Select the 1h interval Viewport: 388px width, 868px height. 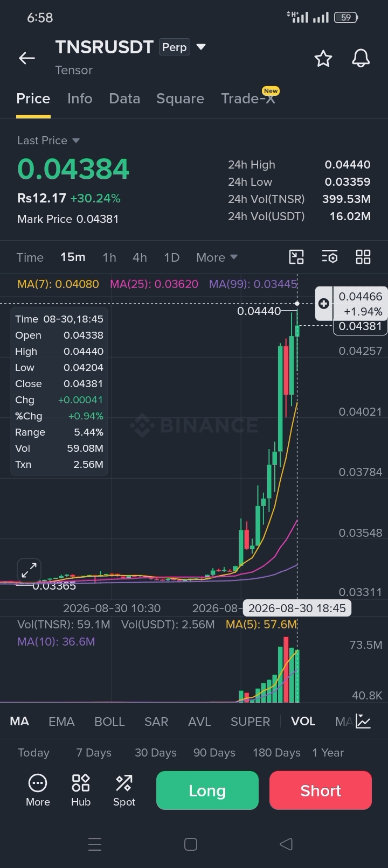pyautogui.click(x=109, y=257)
